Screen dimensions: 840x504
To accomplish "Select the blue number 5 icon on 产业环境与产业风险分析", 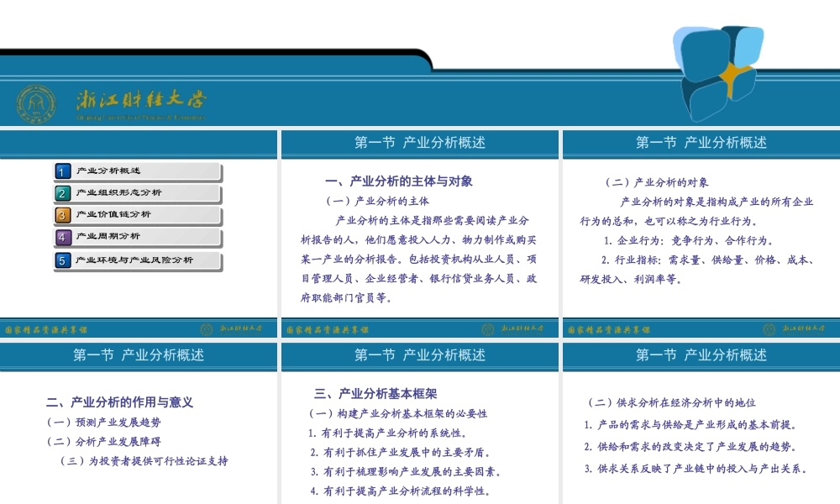I will pyautogui.click(x=62, y=260).
